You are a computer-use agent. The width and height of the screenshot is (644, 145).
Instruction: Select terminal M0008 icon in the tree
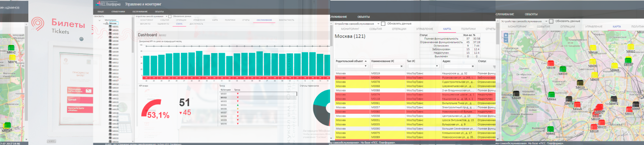click(x=110, y=48)
